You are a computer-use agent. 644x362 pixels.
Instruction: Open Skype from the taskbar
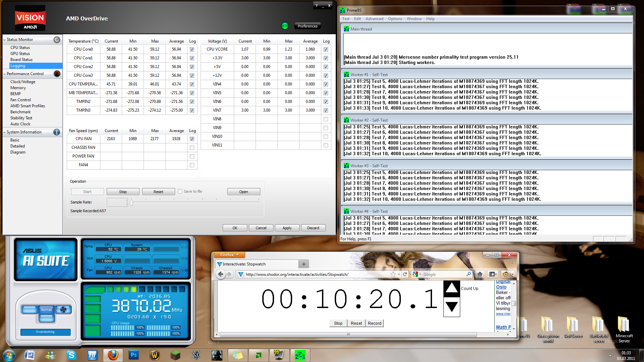pyautogui.click(x=71, y=355)
